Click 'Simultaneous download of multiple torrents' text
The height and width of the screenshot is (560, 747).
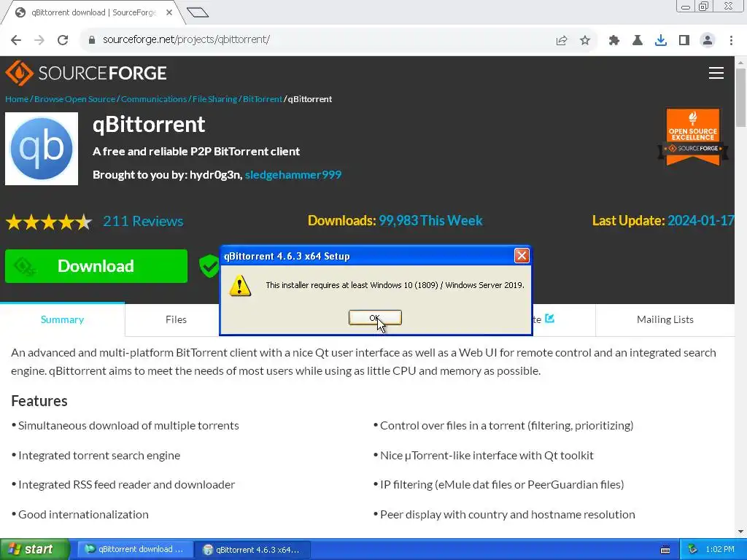point(128,425)
